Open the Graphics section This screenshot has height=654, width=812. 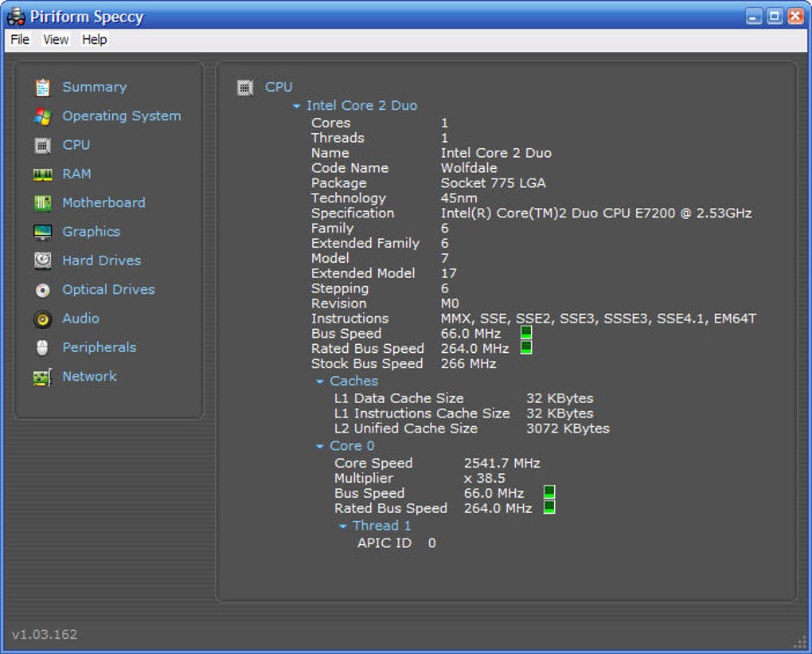[x=91, y=232]
